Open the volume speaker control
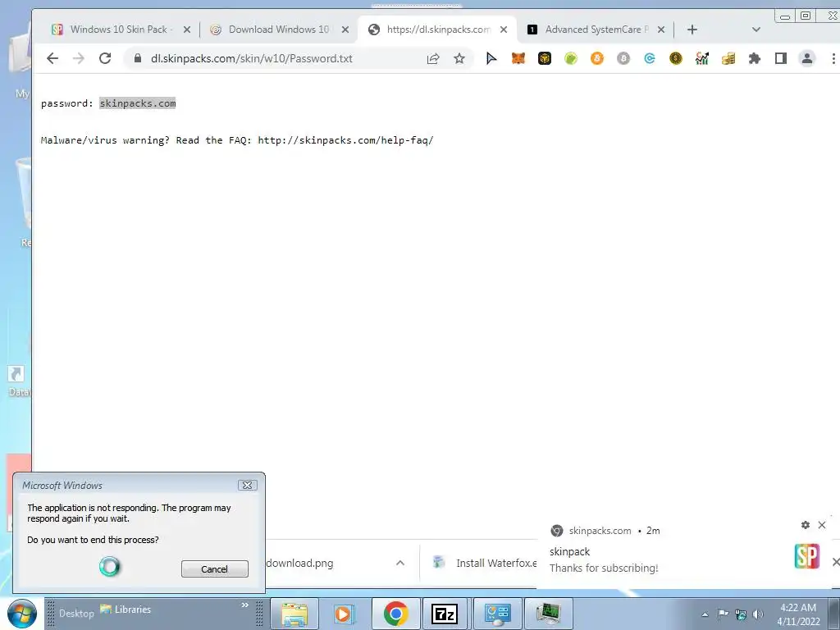The image size is (840, 630). (x=757, y=614)
